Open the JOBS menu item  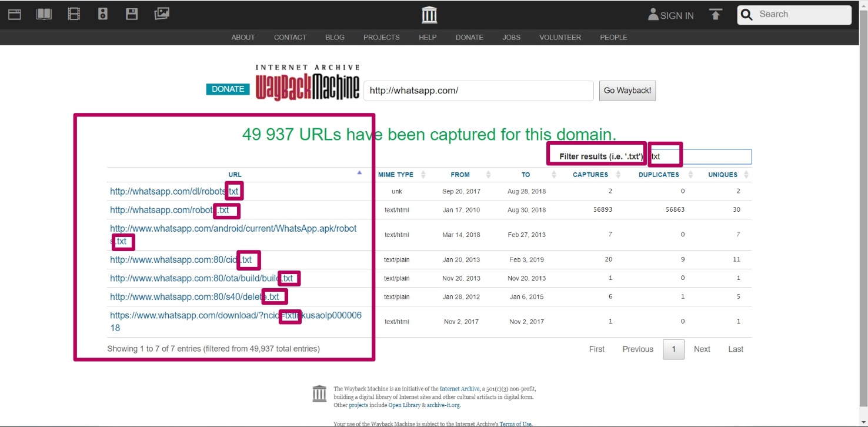tap(512, 37)
